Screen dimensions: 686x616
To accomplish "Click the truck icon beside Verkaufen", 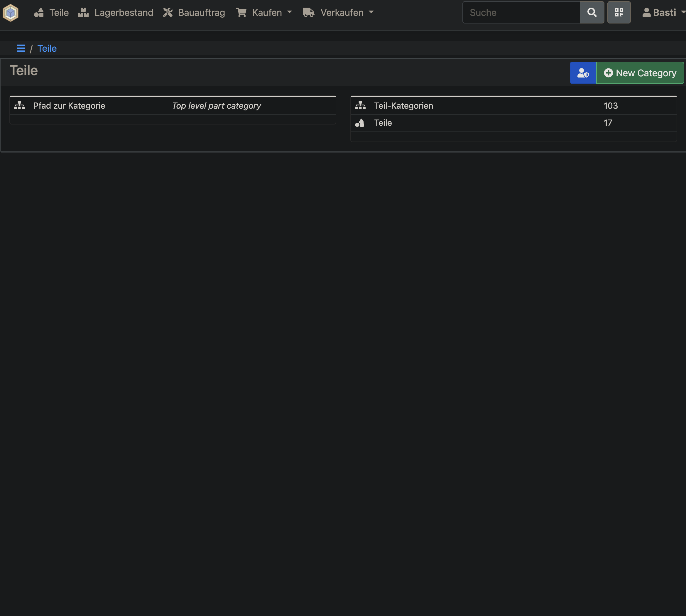I will pos(308,13).
